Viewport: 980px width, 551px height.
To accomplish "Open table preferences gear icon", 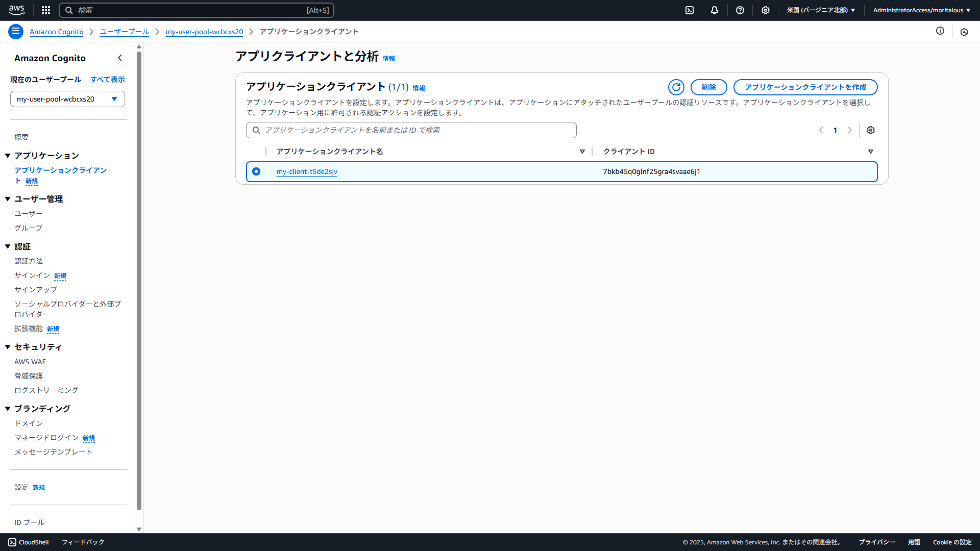I will point(871,130).
